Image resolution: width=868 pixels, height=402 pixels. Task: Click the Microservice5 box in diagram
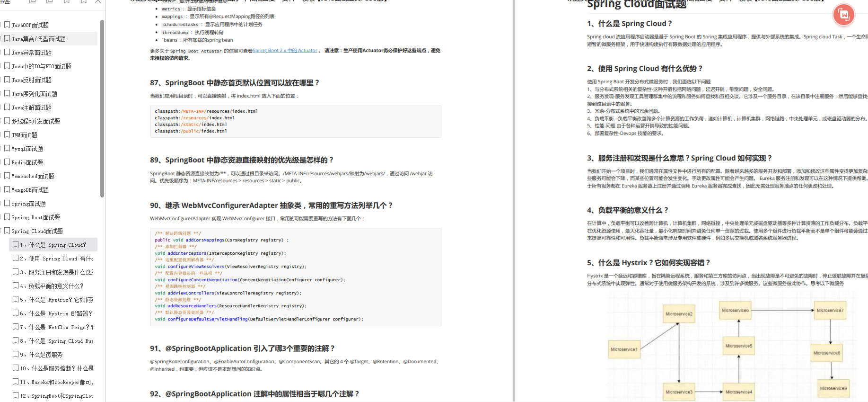pos(738,346)
